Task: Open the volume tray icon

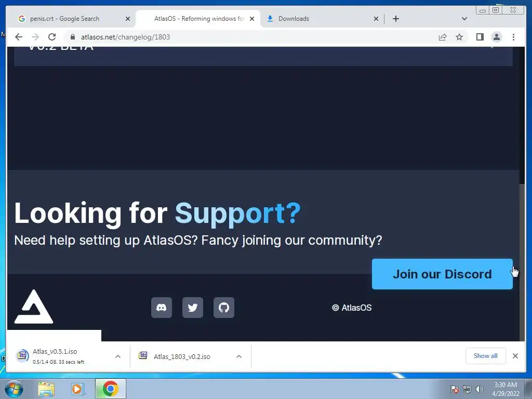Action: (x=480, y=389)
